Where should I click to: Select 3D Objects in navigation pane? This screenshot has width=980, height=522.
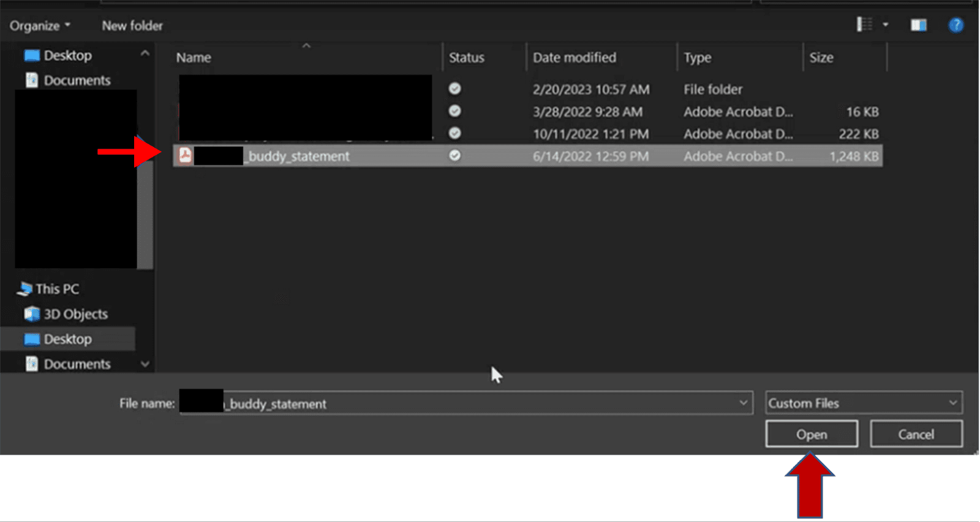click(x=75, y=314)
